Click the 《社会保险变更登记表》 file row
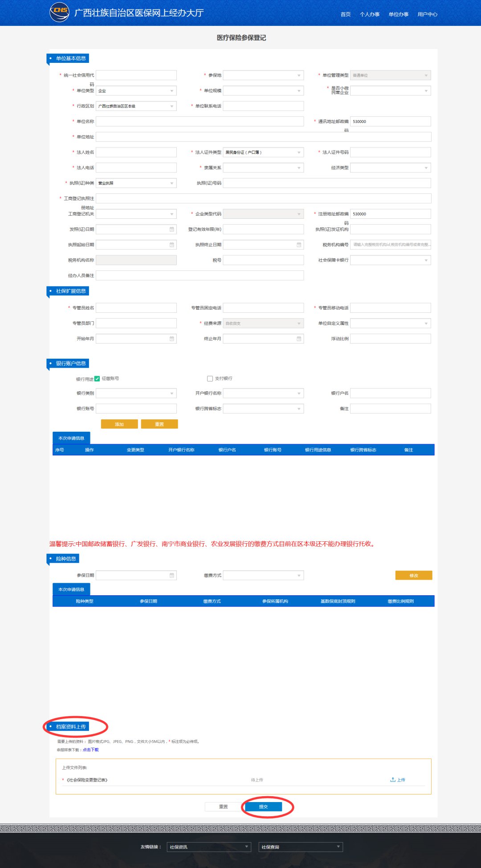Image resolution: width=481 pixels, height=868 pixels. [x=243, y=780]
